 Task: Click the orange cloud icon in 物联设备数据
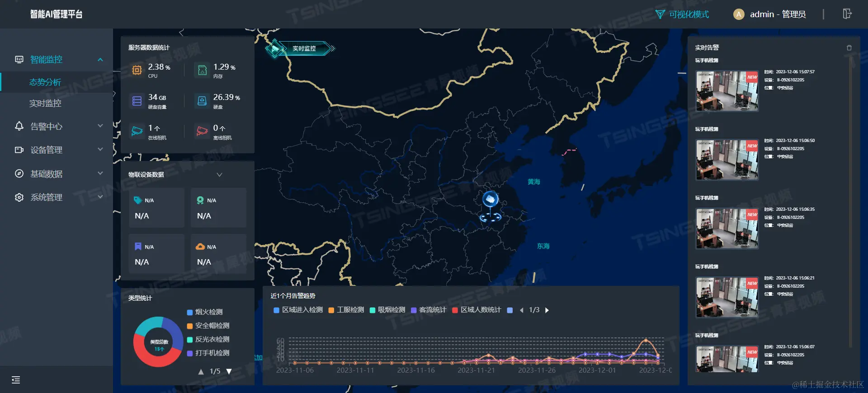(200, 246)
